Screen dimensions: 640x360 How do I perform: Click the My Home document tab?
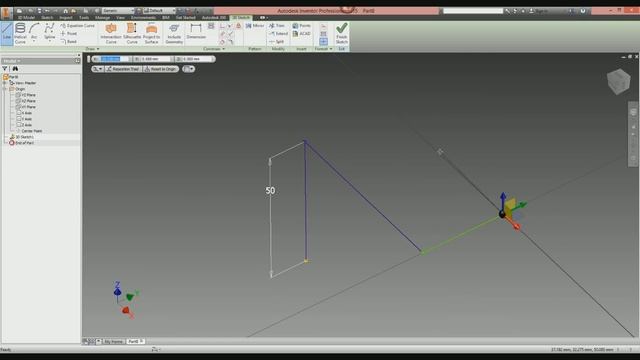click(113, 342)
